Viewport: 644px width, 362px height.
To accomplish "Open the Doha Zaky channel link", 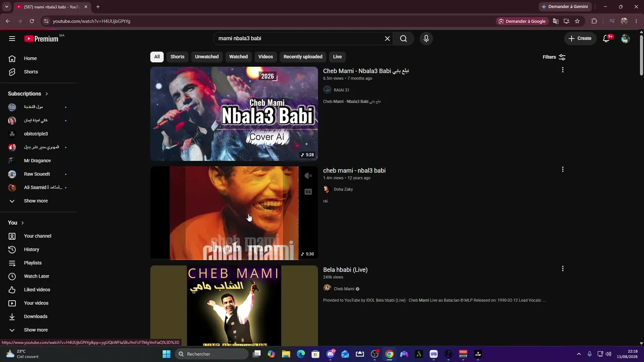I will [343, 190].
